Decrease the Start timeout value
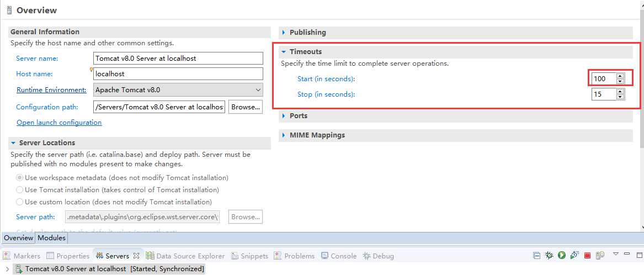The image size is (644, 275). tap(620, 81)
